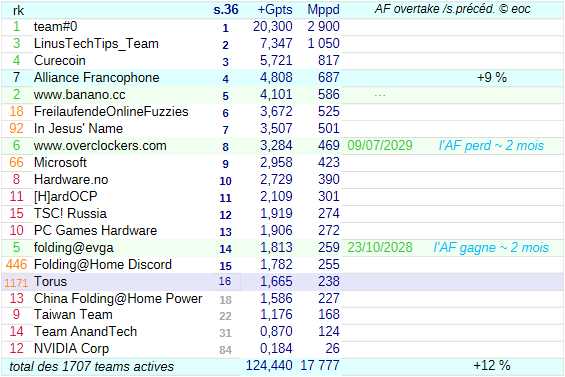Click the total des 1707 teams actives cell

coord(92,367)
